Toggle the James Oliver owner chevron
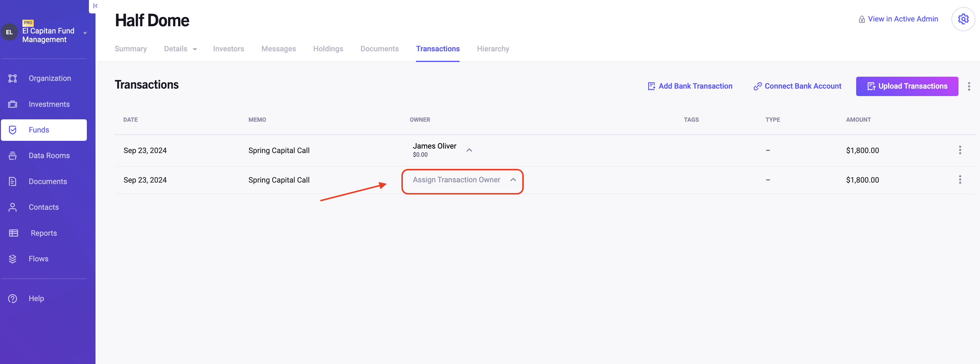980x364 pixels. pos(469,150)
